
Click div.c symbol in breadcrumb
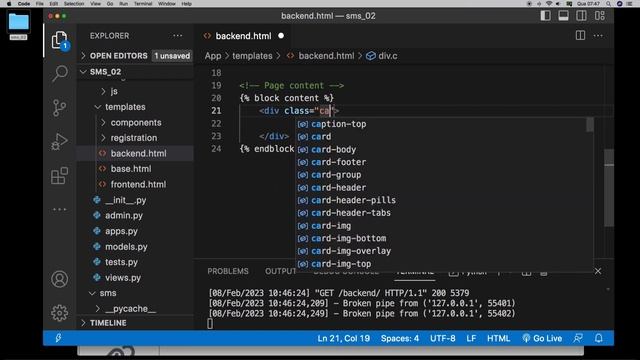382,56
